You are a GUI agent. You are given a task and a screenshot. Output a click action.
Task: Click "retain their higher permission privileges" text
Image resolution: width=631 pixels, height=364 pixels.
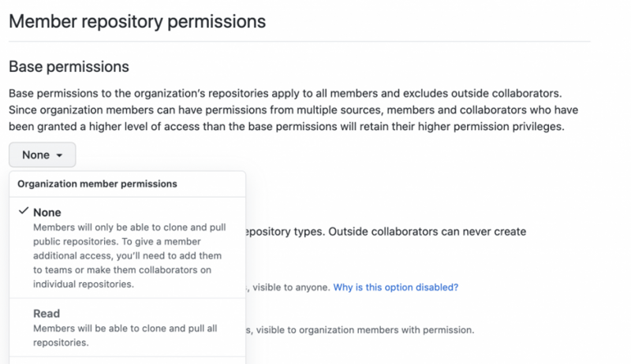pos(454,127)
